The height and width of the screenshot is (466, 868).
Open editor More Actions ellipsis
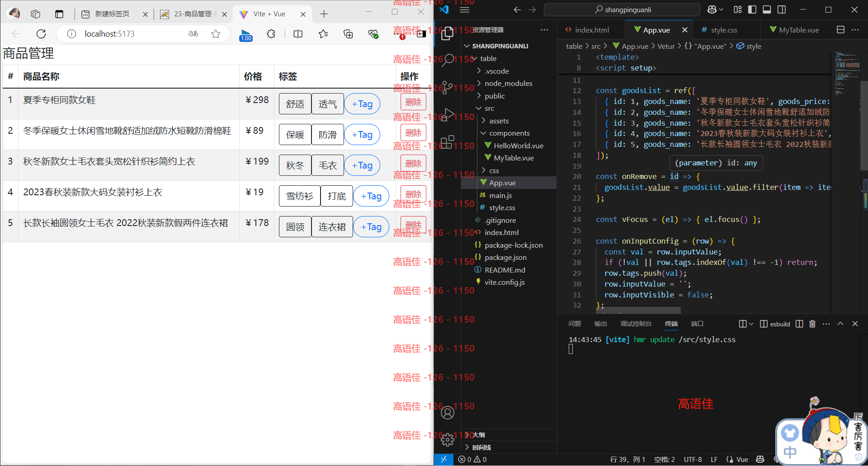[855, 30]
